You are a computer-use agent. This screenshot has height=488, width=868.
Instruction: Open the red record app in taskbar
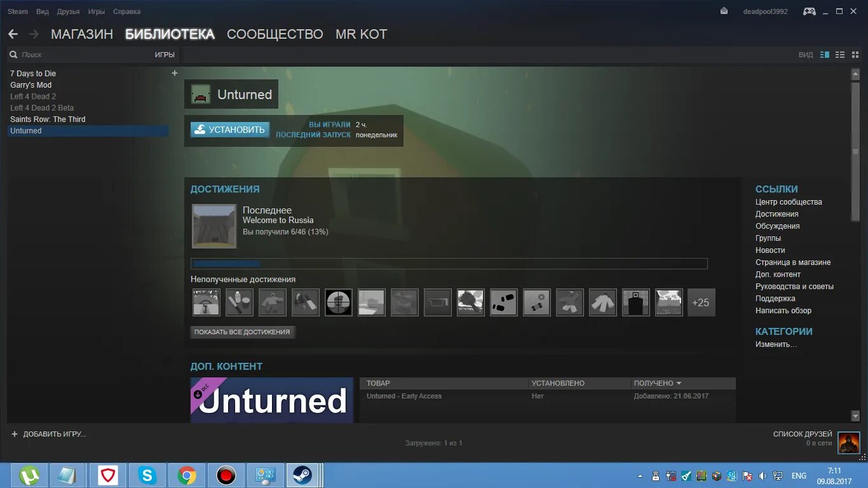pos(226,475)
